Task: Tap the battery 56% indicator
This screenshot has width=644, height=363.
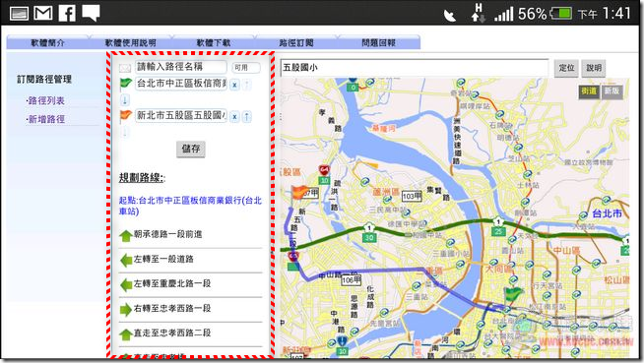Action: coord(545,14)
